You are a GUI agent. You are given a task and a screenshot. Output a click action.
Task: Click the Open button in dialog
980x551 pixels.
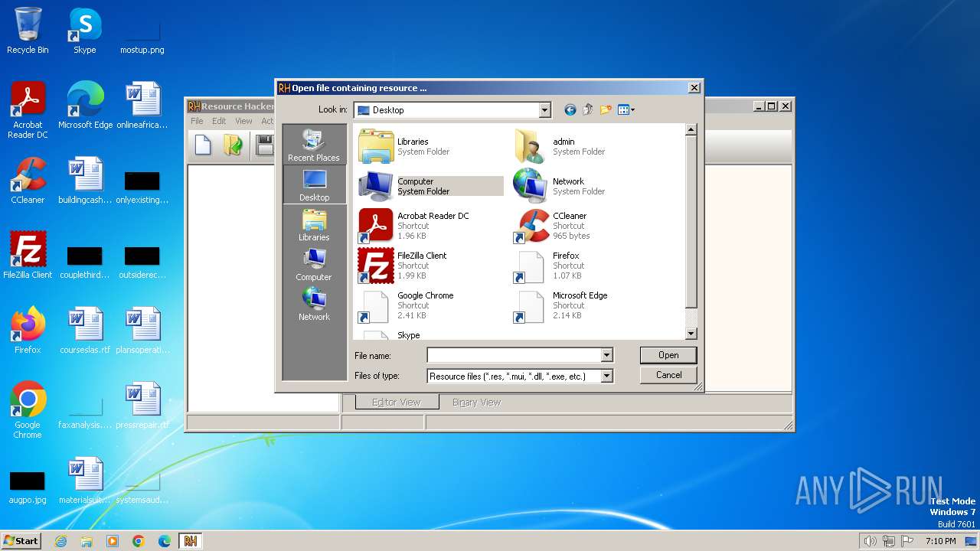(x=668, y=355)
